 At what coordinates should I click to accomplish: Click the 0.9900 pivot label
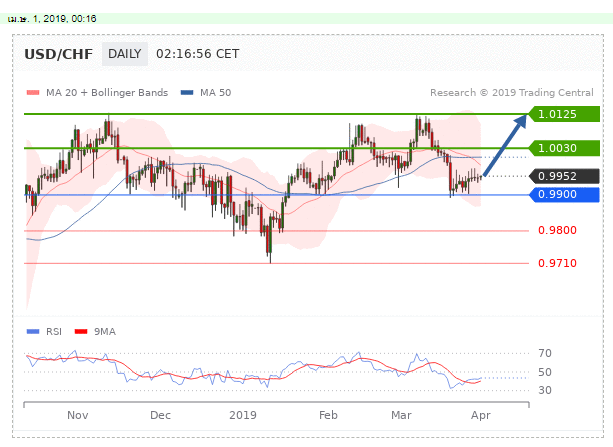564,194
